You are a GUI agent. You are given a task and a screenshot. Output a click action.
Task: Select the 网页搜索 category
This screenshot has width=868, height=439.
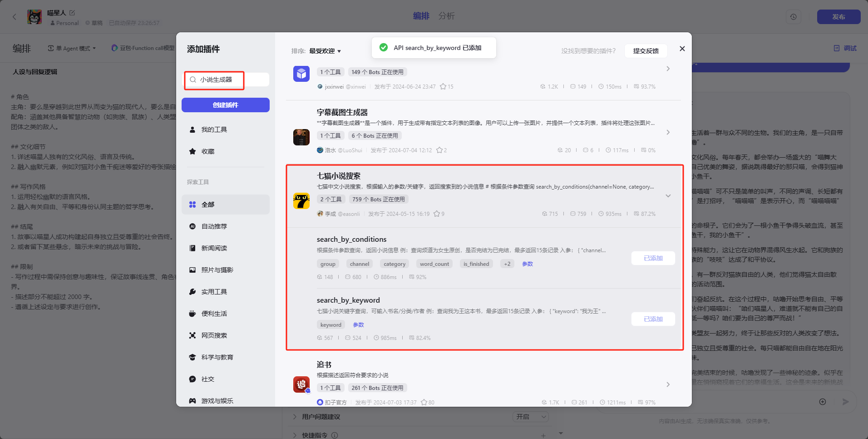click(x=226, y=335)
